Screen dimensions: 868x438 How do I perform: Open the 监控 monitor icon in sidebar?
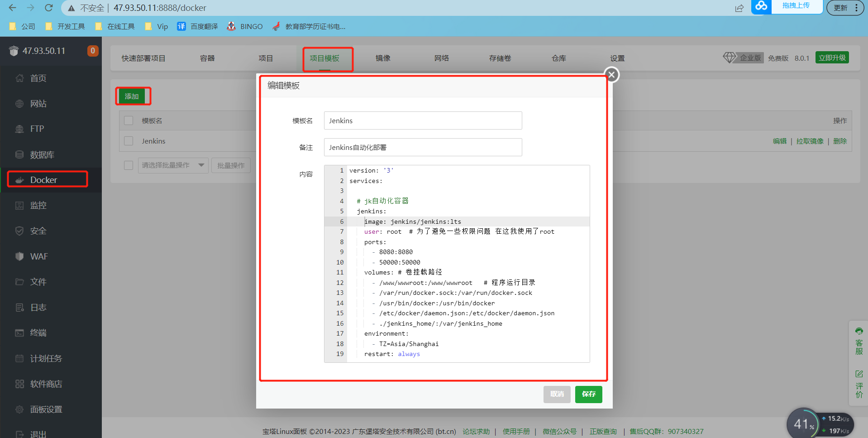pyautogui.click(x=19, y=206)
